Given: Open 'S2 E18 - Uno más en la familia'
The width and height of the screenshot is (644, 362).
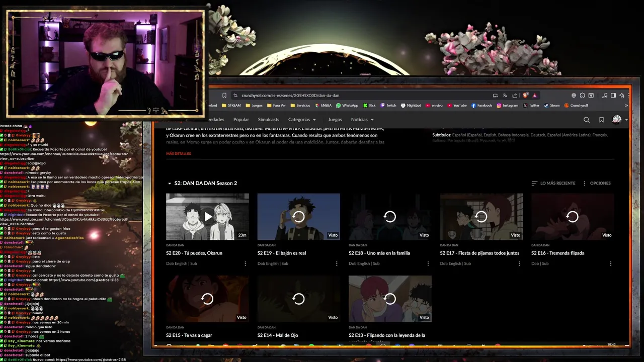Looking at the screenshot, I should click(x=379, y=253).
